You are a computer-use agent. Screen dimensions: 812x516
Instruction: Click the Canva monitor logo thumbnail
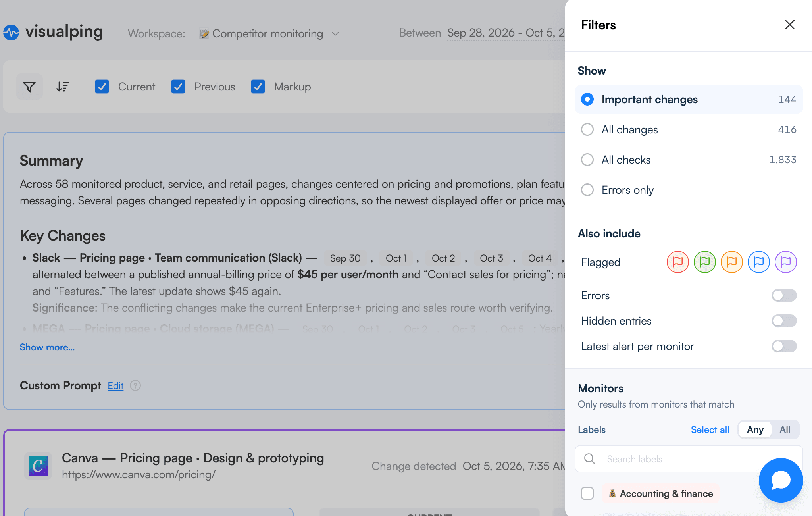point(38,466)
